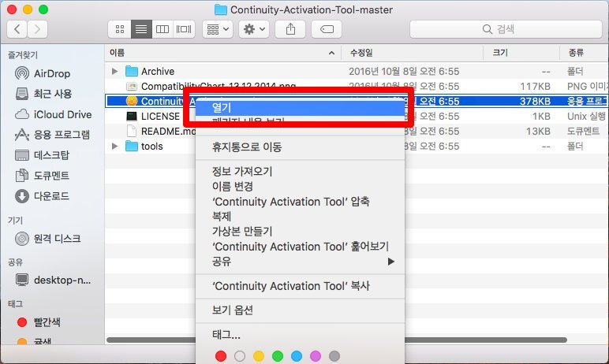The image size is (609, 364).
Task: Apply the gray tag color
Action: (334, 356)
